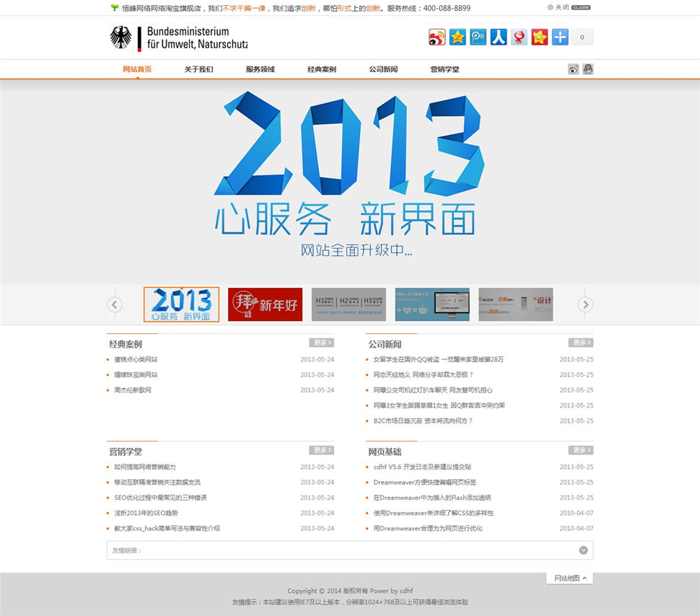Expand the 友情链接 dropdown arrow
700x616 pixels.
click(583, 550)
